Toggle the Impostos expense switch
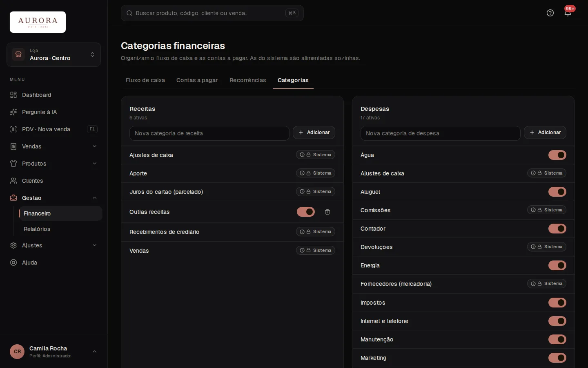Image resolution: width=588 pixels, height=368 pixels. coord(557,303)
